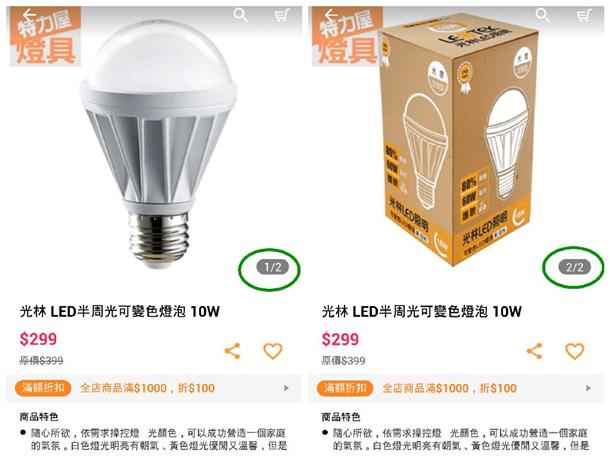Tap back arrow on right product screen
The height and width of the screenshot is (457, 610).
tap(331, 15)
